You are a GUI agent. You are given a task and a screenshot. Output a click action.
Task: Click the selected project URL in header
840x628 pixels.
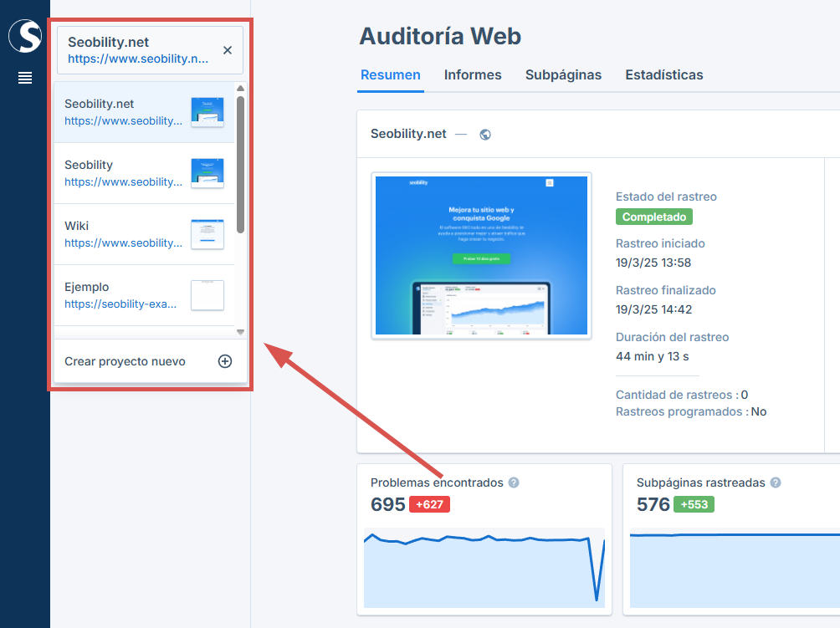tap(138, 59)
